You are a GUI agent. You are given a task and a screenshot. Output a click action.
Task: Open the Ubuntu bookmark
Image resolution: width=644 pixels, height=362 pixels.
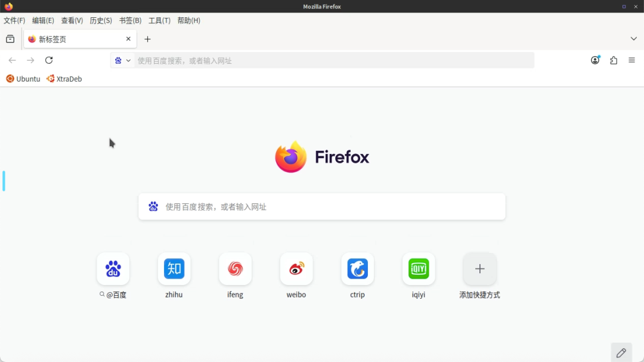tap(23, 79)
